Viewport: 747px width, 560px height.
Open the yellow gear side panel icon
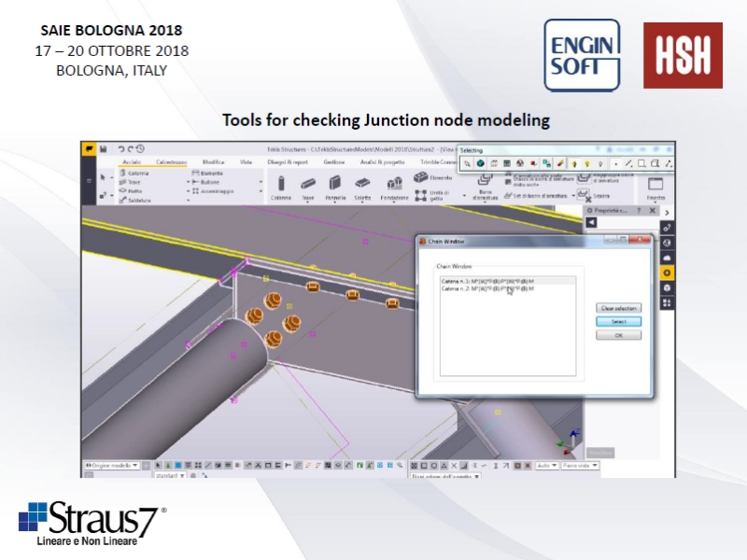point(667,273)
